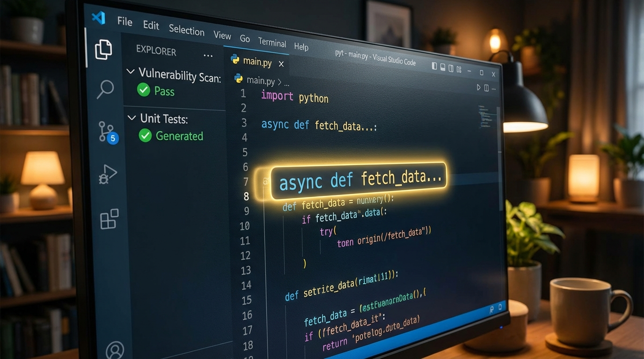Open the Selection menu
The height and width of the screenshot is (359, 644).
[x=187, y=30]
